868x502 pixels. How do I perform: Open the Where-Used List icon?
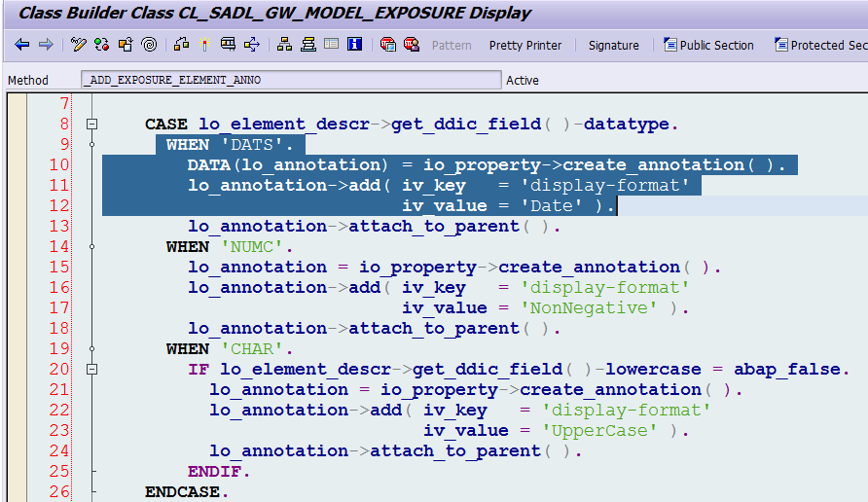pos(252,45)
